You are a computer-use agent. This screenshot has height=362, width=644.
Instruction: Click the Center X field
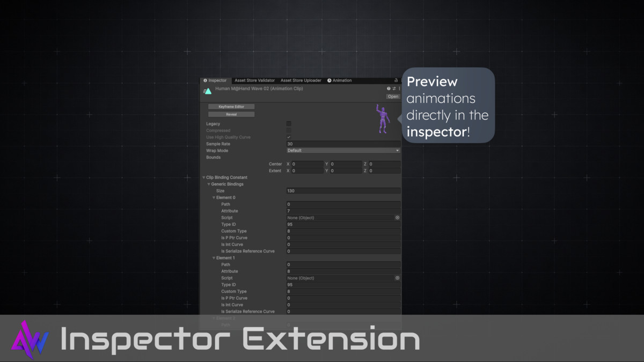tap(308, 164)
